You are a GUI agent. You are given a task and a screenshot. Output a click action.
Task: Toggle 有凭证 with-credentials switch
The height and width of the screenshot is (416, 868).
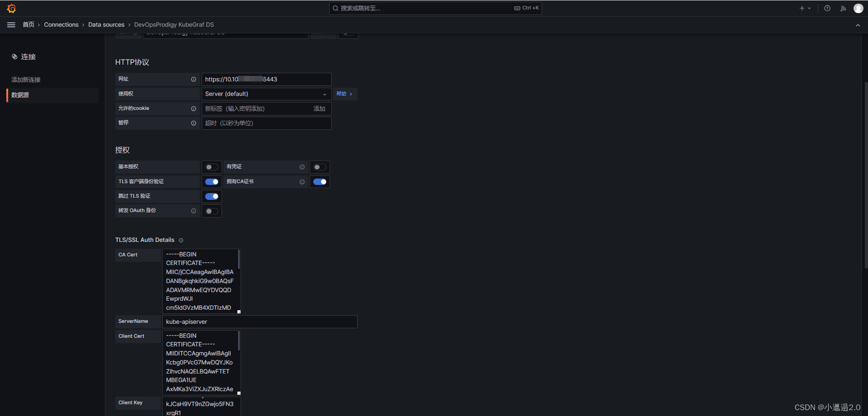(320, 167)
